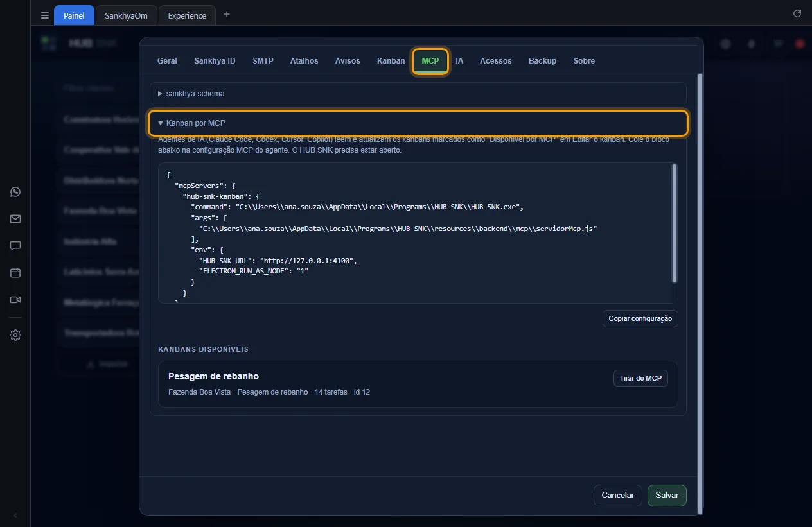Image resolution: width=812 pixels, height=527 pixels.
Task: Click the KANBANS DISPONÍVEIS heading
Action: [x=203, y=349]
